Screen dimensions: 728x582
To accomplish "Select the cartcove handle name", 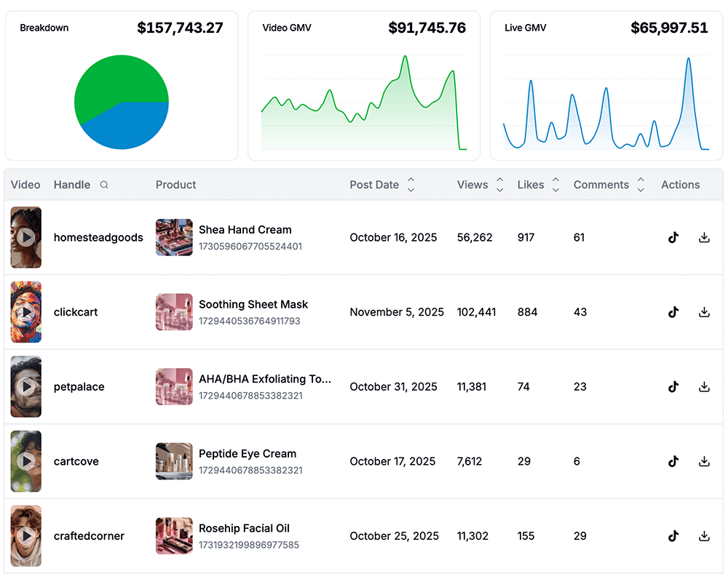I will pyautogui.click(x=76, y=461).
